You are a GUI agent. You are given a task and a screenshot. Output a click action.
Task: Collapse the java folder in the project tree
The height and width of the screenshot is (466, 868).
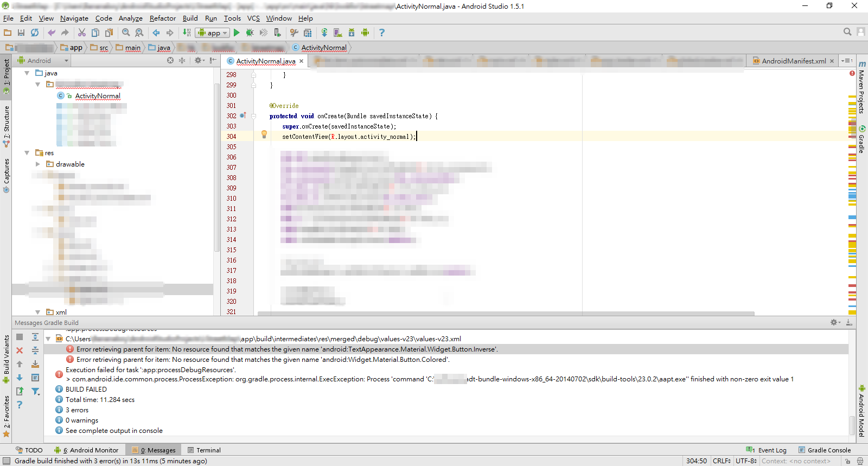tap(27, 73)
